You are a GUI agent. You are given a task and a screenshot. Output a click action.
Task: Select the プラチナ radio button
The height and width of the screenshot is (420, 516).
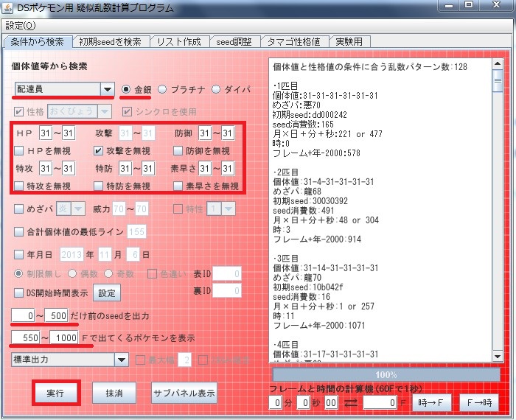pyautogui.click(x=162, y=89)
